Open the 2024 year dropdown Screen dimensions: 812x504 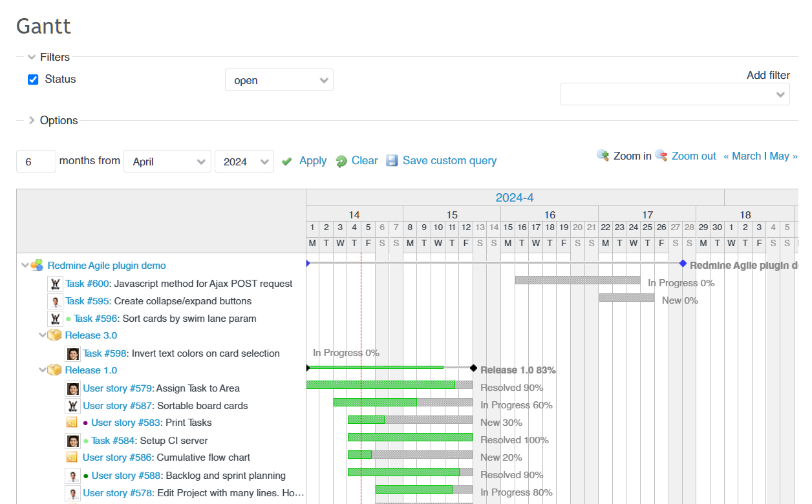pyautogui.click(x=244, y=161)
